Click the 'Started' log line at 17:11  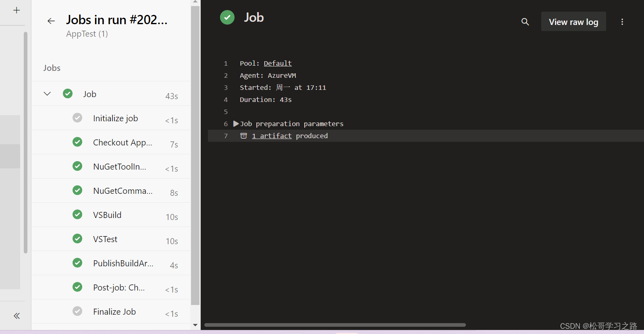[283, 87]
